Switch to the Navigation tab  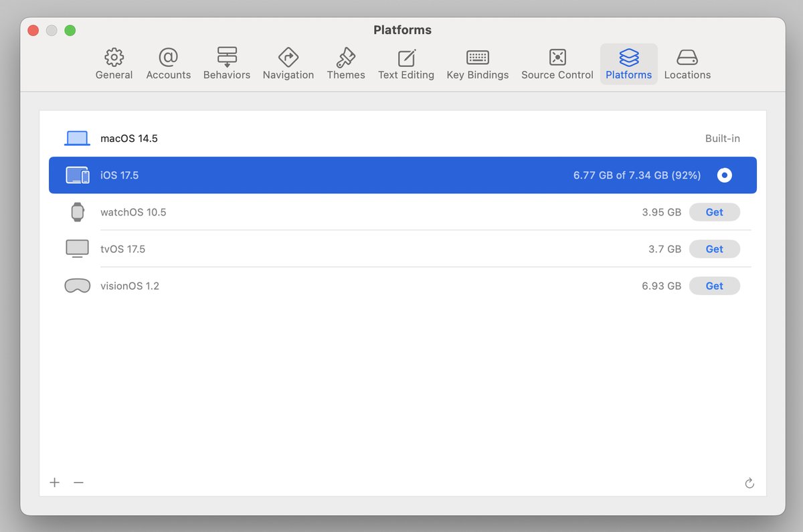288,64
